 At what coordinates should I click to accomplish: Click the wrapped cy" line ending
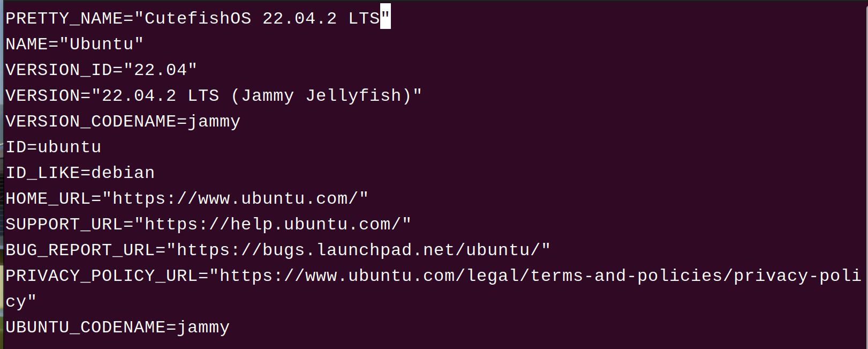click(20, 301)
